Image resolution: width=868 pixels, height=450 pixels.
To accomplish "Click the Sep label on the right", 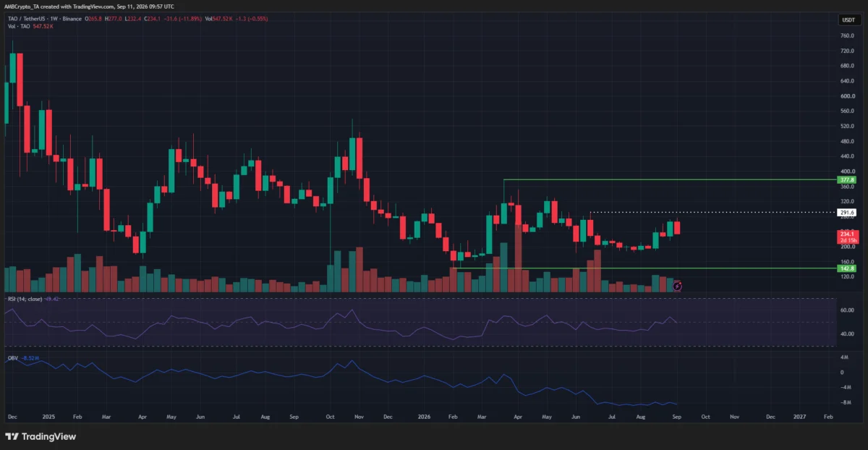I will 676,417.
